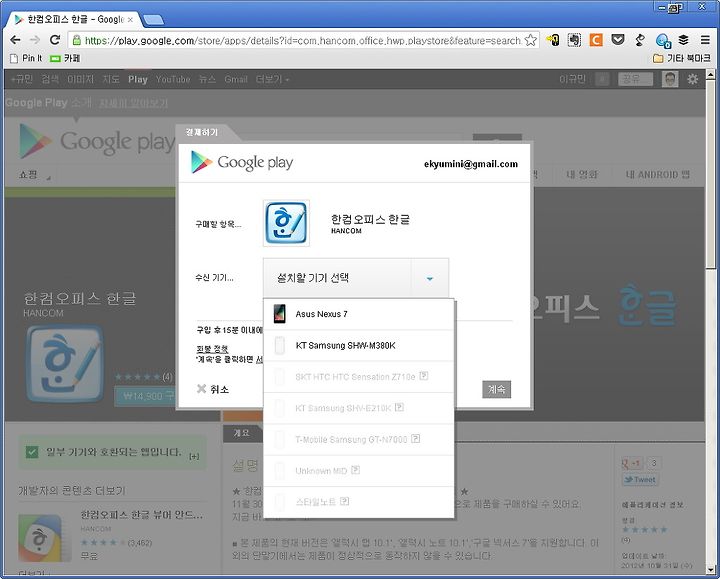Click the 공유 share button in top bar

click(x=635, y=79)
